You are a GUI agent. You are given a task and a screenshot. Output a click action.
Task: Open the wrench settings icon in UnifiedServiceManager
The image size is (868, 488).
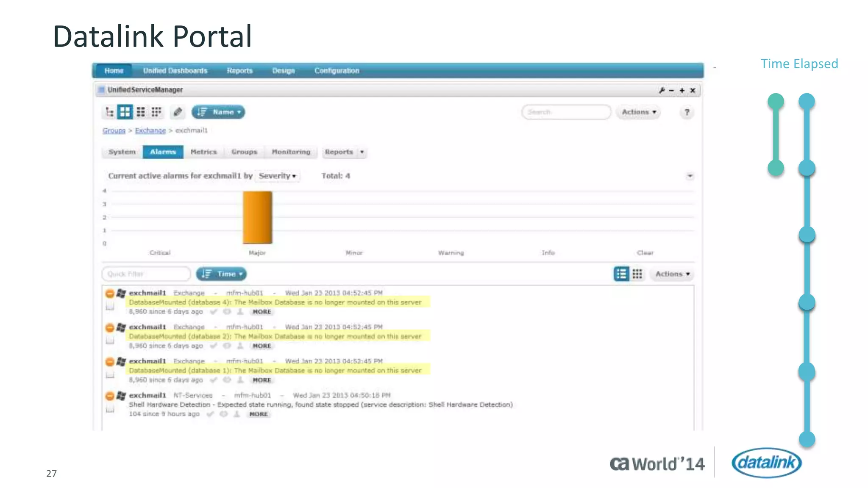point(662,90)
